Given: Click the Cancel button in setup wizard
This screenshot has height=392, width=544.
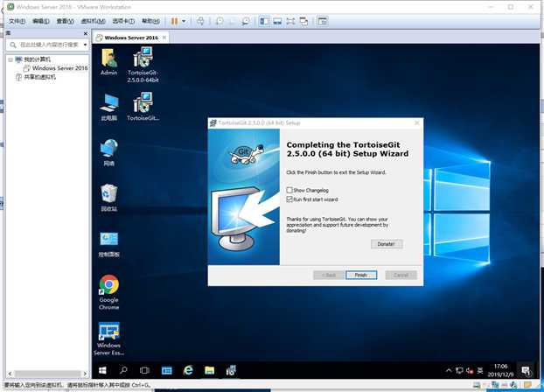Looking at the screenshot, I should pyautogui.click(x=401, y=275).
